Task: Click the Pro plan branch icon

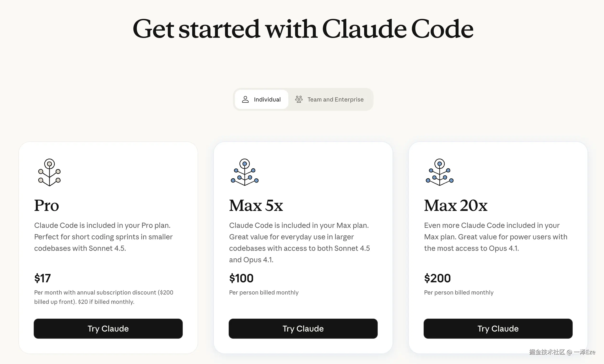Action: (x=49, y=172)
